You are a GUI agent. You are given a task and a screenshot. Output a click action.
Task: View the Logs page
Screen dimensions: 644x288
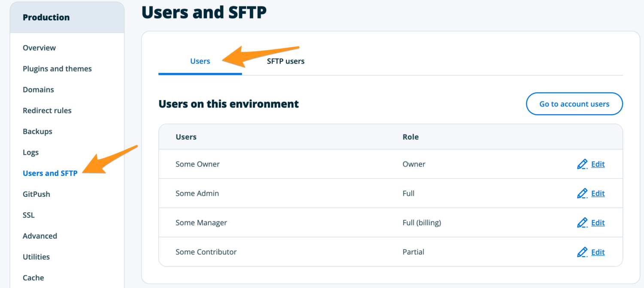[30, 152]
